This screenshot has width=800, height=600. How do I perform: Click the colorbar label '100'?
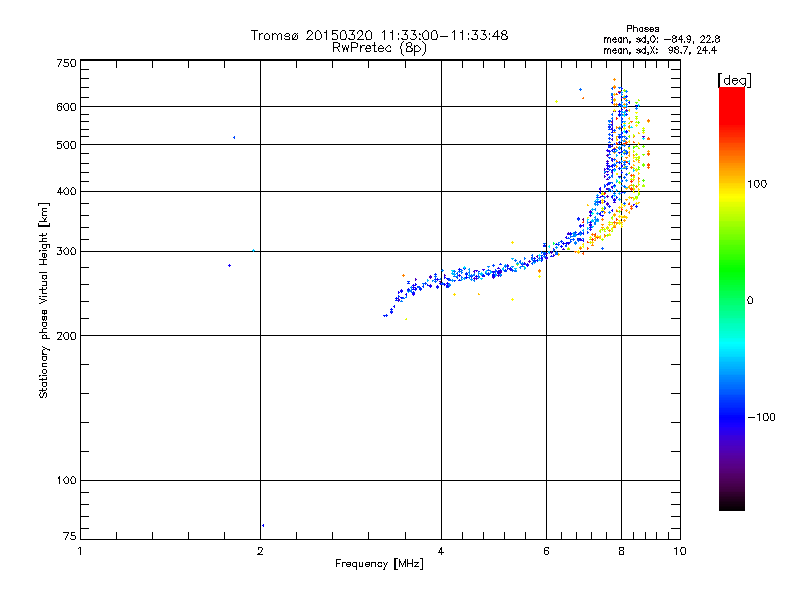[x=757, y=184]
